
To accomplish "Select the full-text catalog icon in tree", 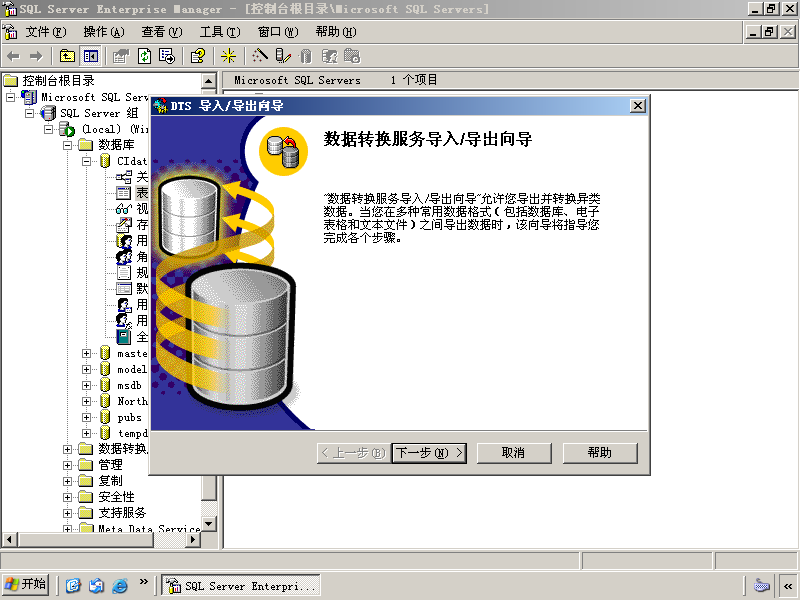I will tap(123, 337).
